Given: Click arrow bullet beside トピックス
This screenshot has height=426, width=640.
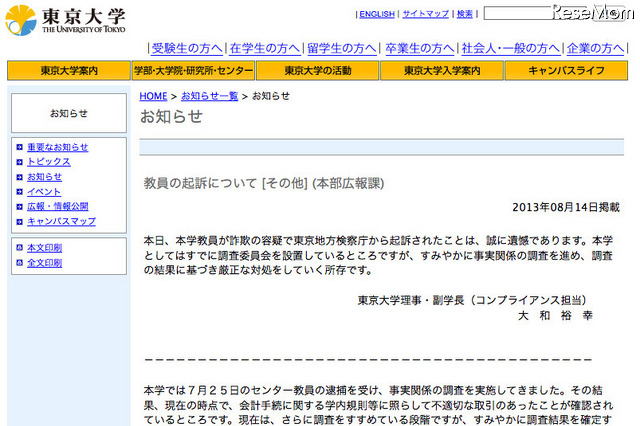Looking at the screenshot, I should 19,162.
